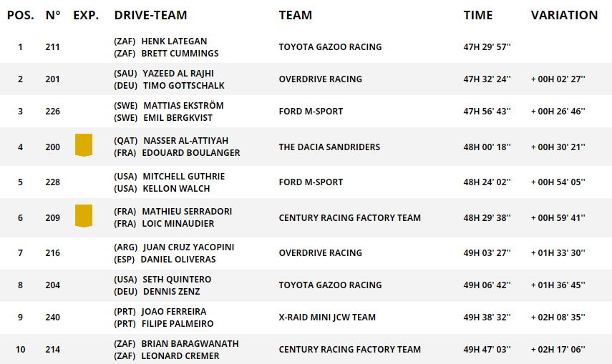The width and height of the screenshot is (612, 364).
Task: Select the VARIATION column header
Action: click(x=564, y=15)
